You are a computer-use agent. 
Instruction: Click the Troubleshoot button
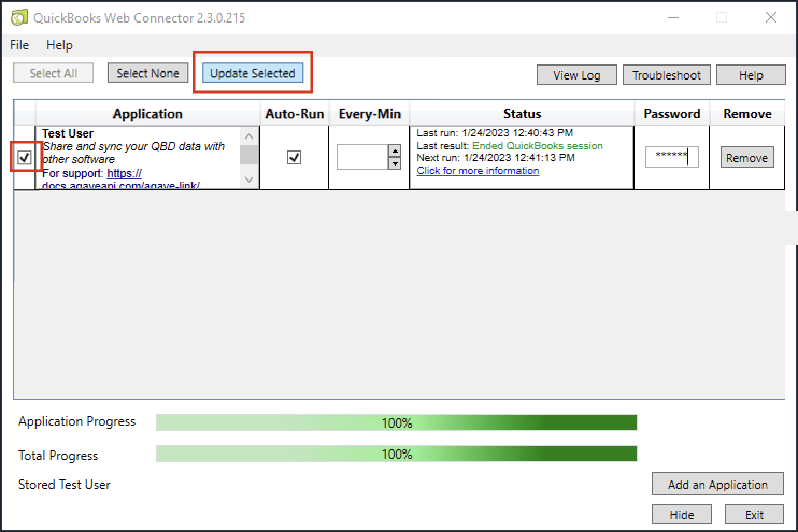666,75
